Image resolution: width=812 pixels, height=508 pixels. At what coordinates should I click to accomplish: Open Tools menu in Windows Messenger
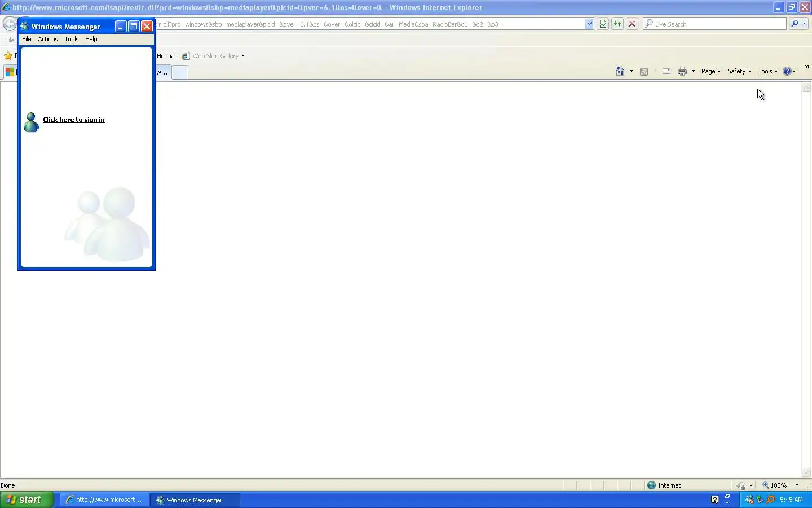click(72, 39)
